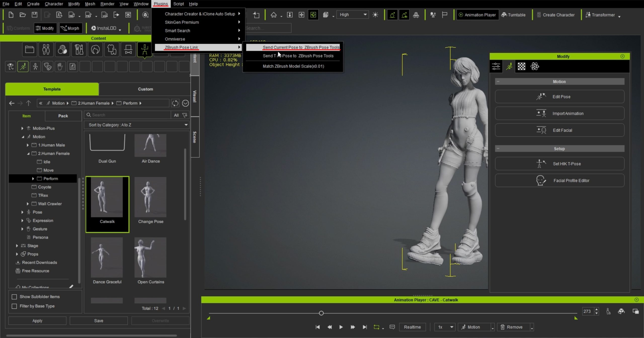Open the Material checkerboard tab in Modify panel
This screenshot has width=644, height=338.
(x=521, y=67)
